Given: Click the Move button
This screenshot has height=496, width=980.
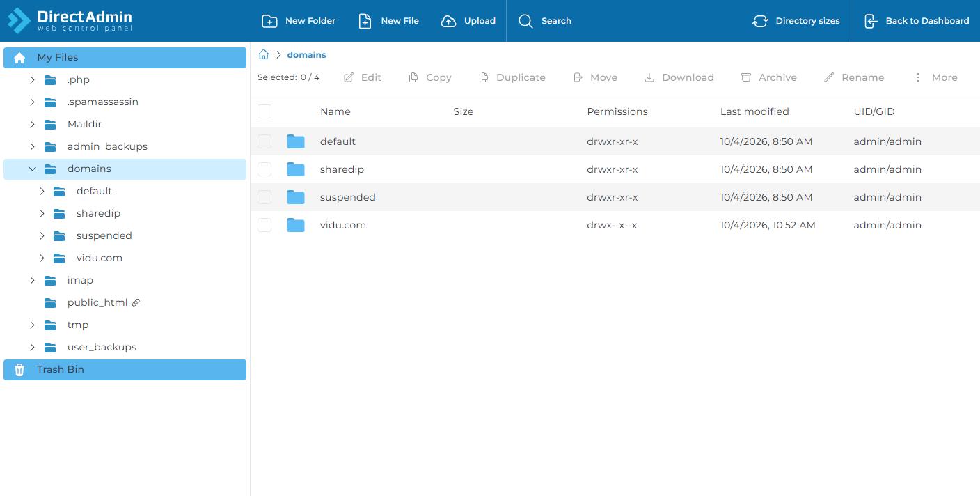Looking at the screenshot, I should 595,77.
